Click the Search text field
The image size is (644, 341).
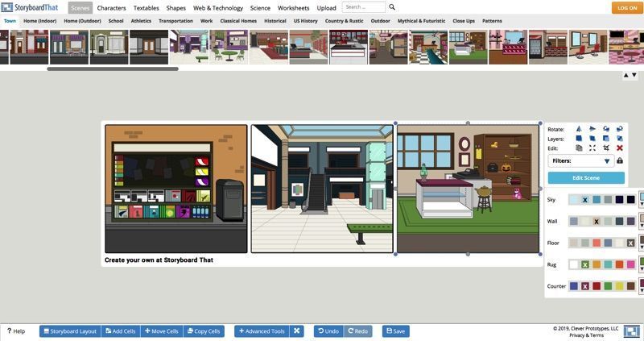[x=363, y=7]
